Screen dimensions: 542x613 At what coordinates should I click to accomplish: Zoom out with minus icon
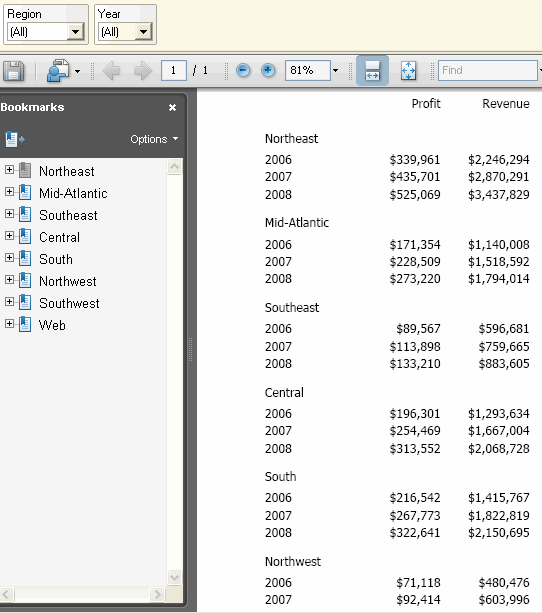(243, 70)
